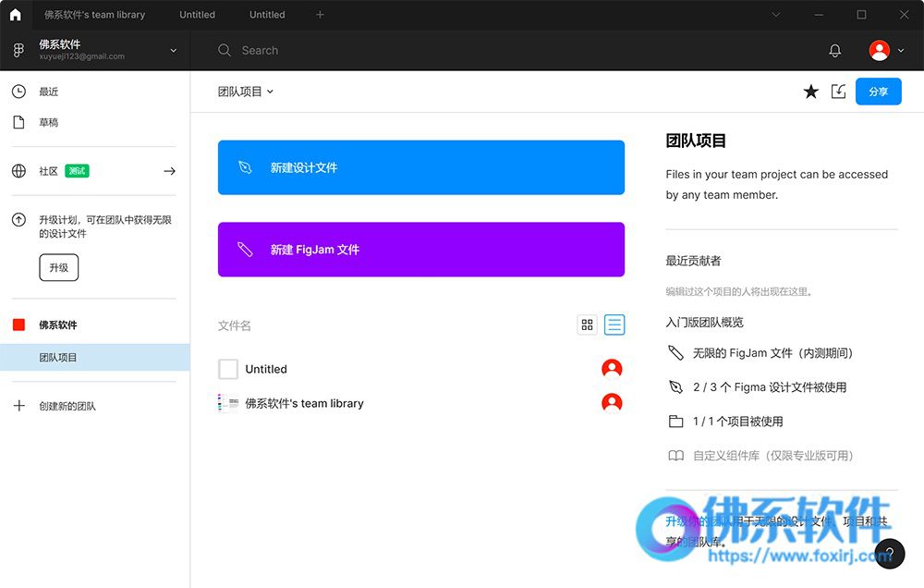This screenshot has width=924, height=588.
Task: Click the plus icon to create new team
Action: click(x=18, y=406)
